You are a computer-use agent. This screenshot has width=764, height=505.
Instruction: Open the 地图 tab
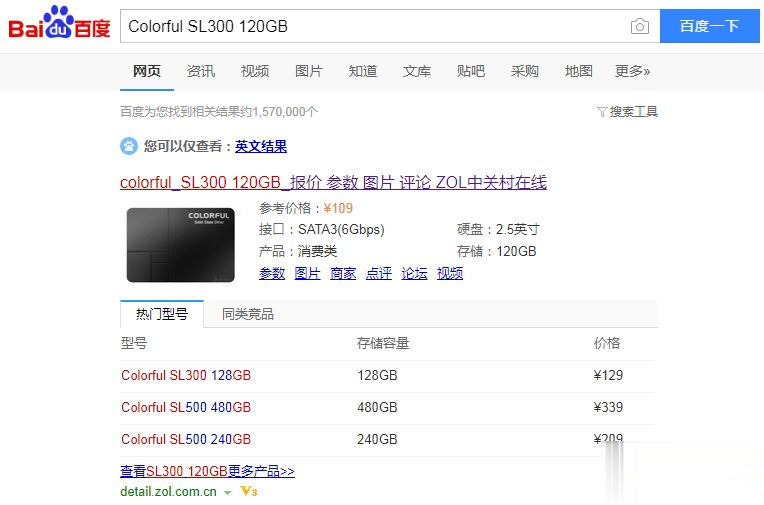pyautogui.click(x=579, y=71)
